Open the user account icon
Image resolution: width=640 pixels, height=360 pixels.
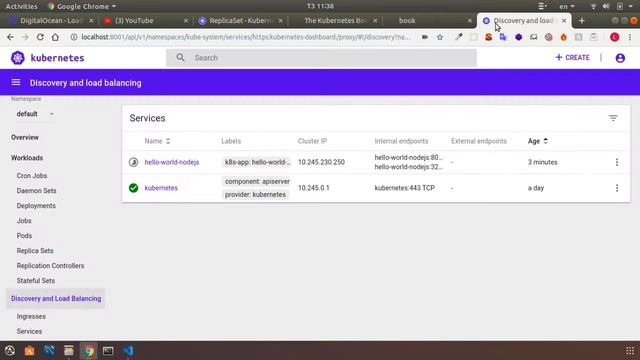620,58
